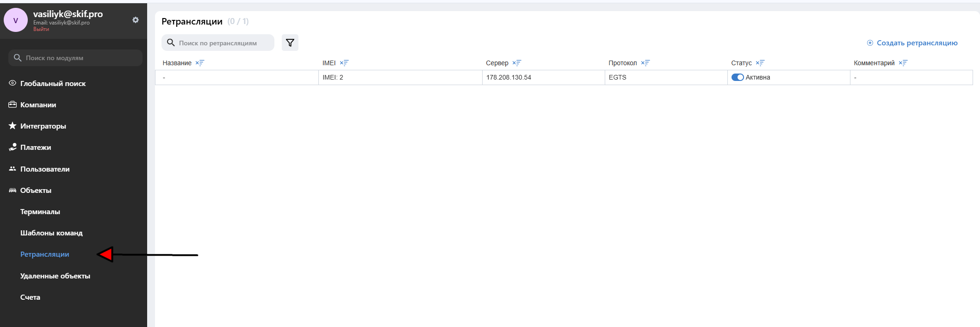Screen dimensions: 980x327
Task: Click the plus circle icon for creating retranslation
Action: click(870, 43)
